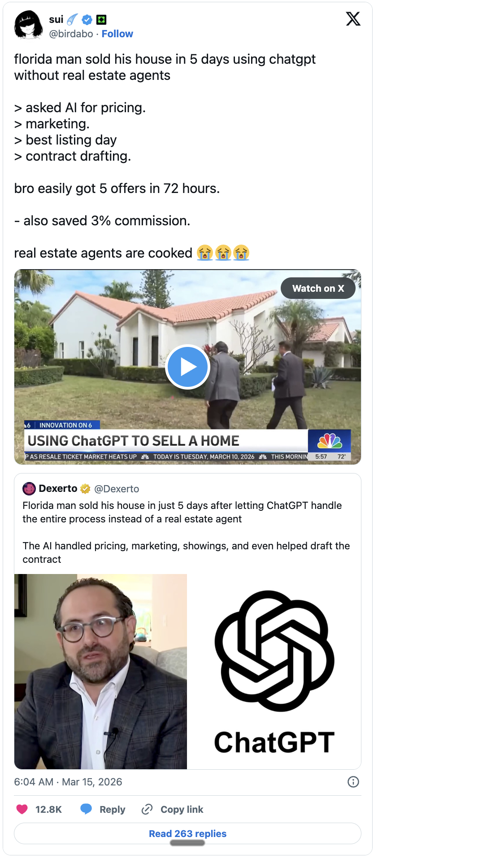This screenshot has width=504, height=859.
Task: Play the embedded video
Action: [x=187, y=367]
